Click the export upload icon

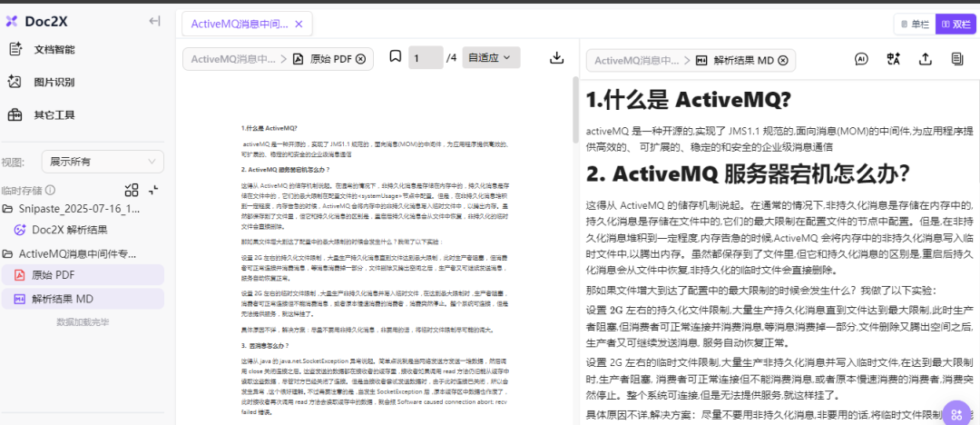pyautogui.click(x=925, y=59)
